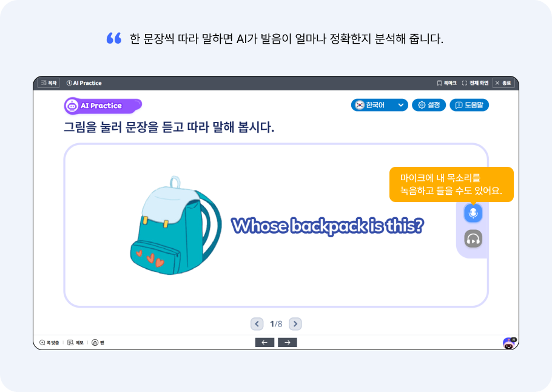Click the AI Practice badge label

pos(103,106)
